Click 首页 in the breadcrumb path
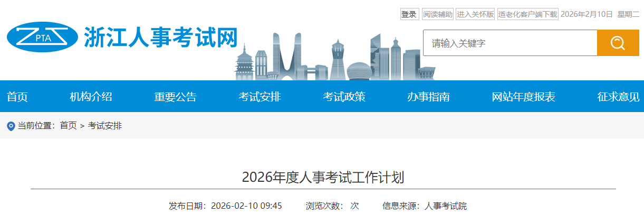 68,126
